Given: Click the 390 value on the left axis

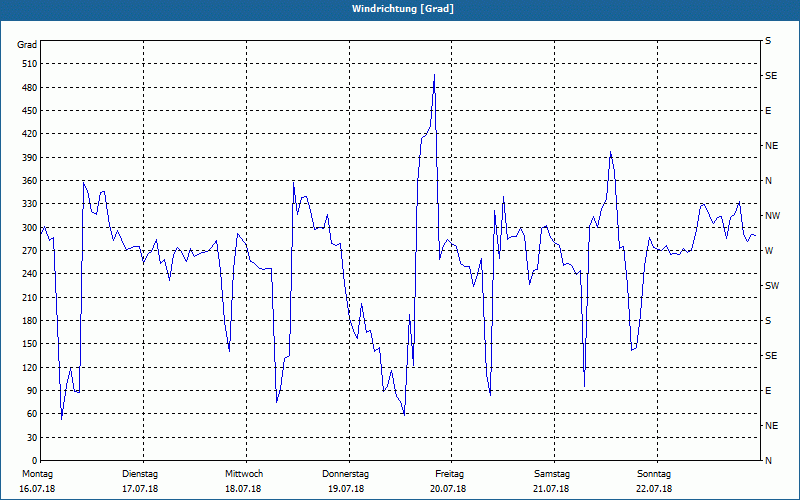Looking at the screenshot, I should (x=29, y=158).
